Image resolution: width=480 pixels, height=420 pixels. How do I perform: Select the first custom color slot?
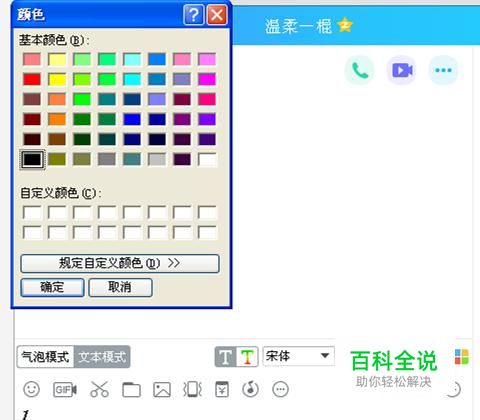click(32, 213)
